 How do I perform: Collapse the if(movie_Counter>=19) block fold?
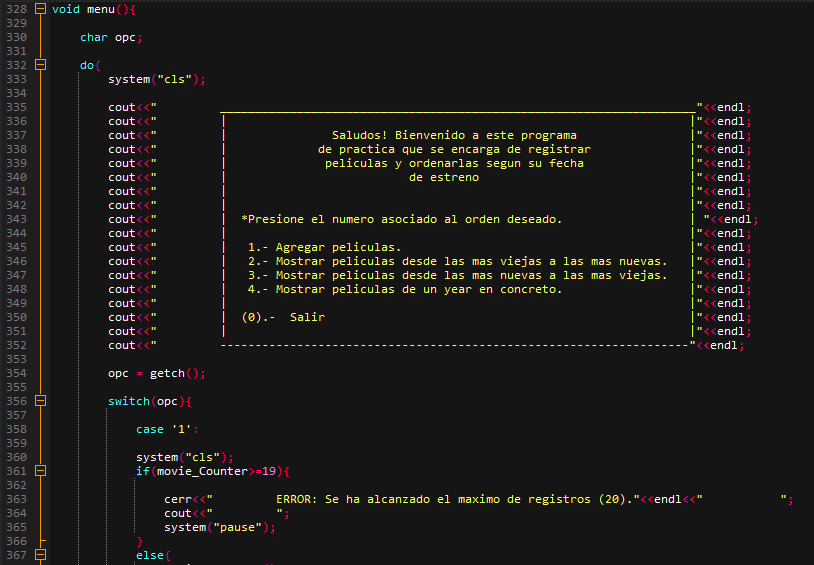[x=40, y=471]
